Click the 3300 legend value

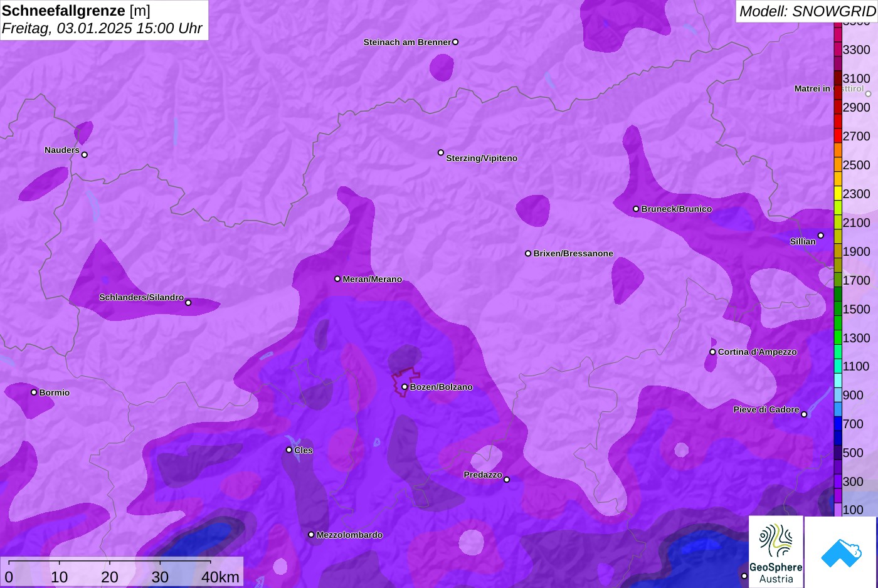coord(857,50)
